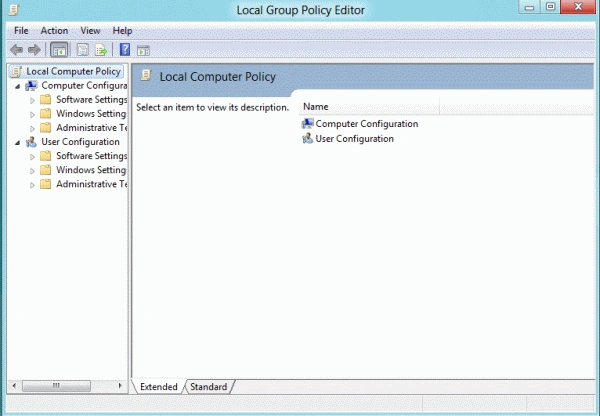Expand Windows Settings under Computer Configuration

coord(32,114)
